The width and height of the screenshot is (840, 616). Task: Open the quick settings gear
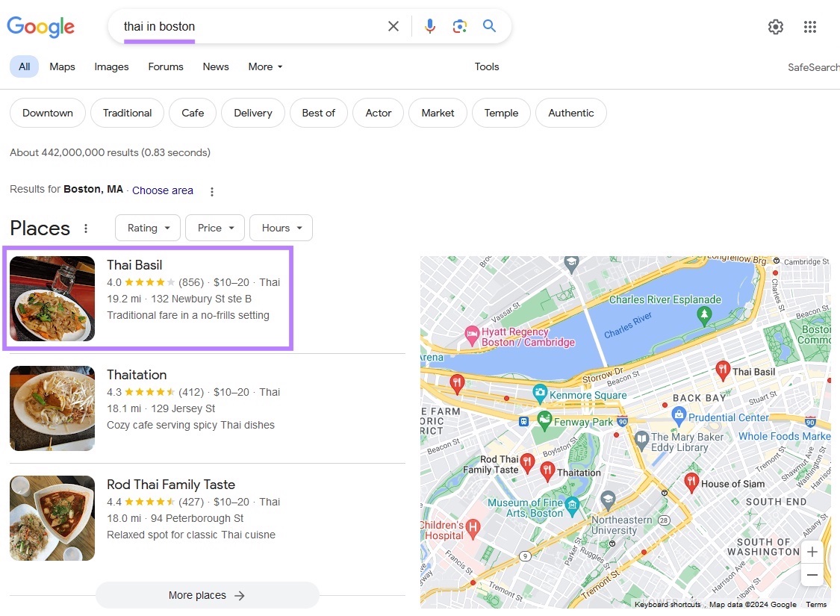tap(775, 27)
